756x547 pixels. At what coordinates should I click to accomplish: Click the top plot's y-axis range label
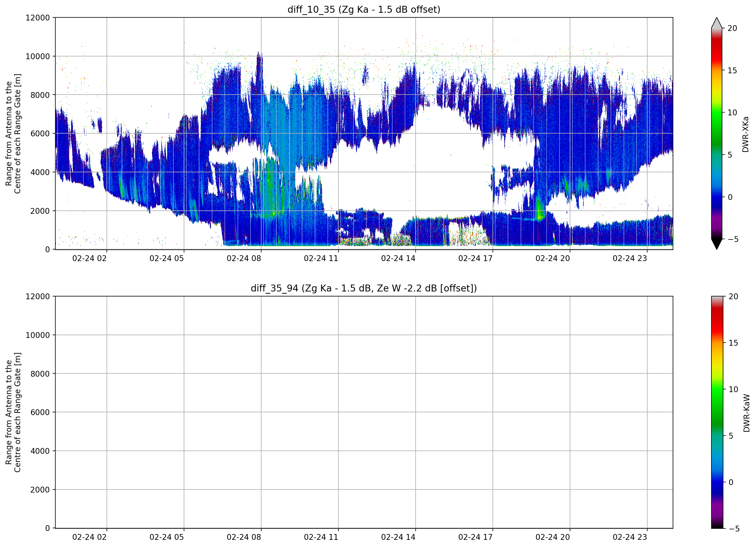coord(13,134)
